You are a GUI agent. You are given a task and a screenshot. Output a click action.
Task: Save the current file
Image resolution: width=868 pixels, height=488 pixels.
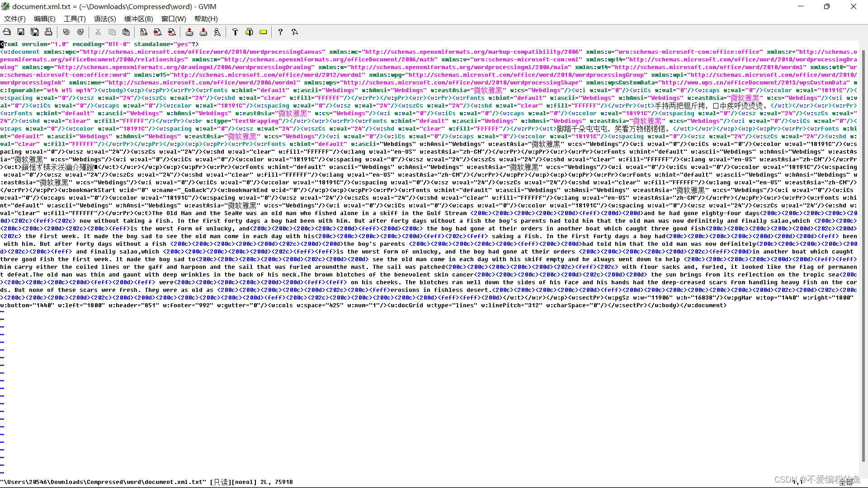[20, 32]
